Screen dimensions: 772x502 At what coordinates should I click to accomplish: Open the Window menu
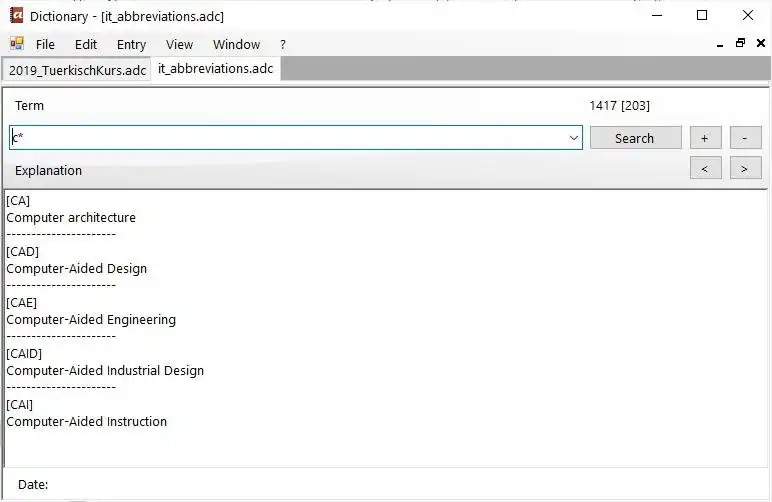[236, 44]
